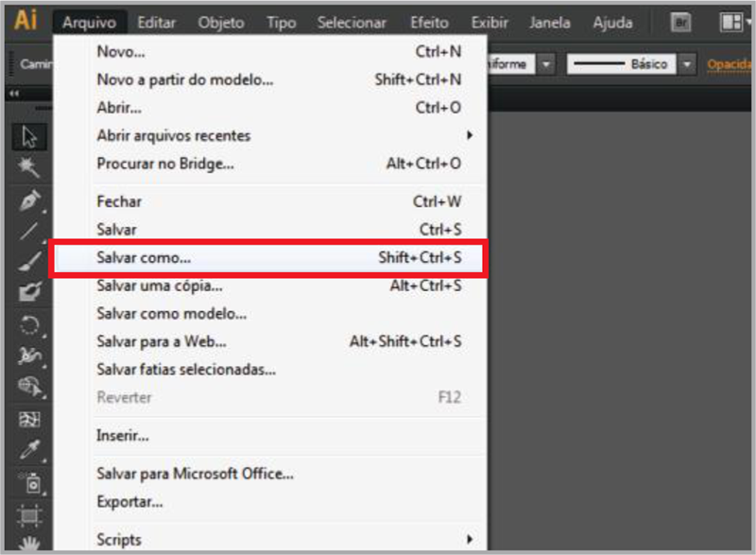Open the Arquivo menu
756x555 pixels.
pos(89,22)
